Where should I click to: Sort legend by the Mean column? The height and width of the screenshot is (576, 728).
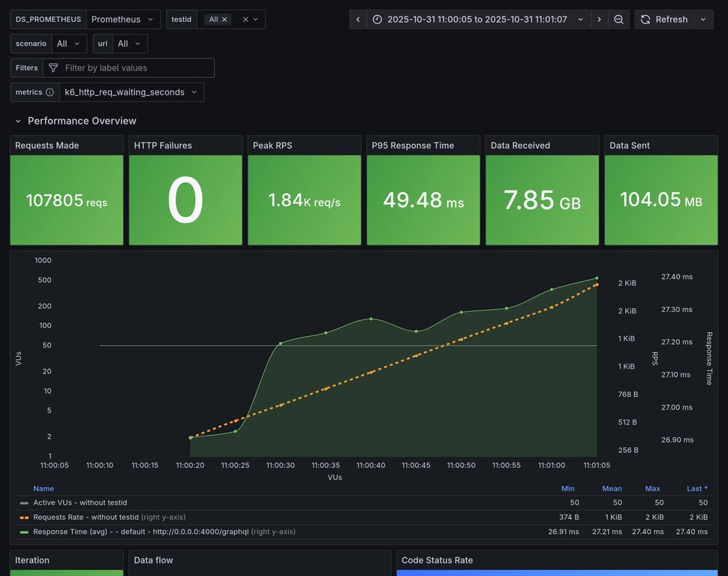click(612, 488)
